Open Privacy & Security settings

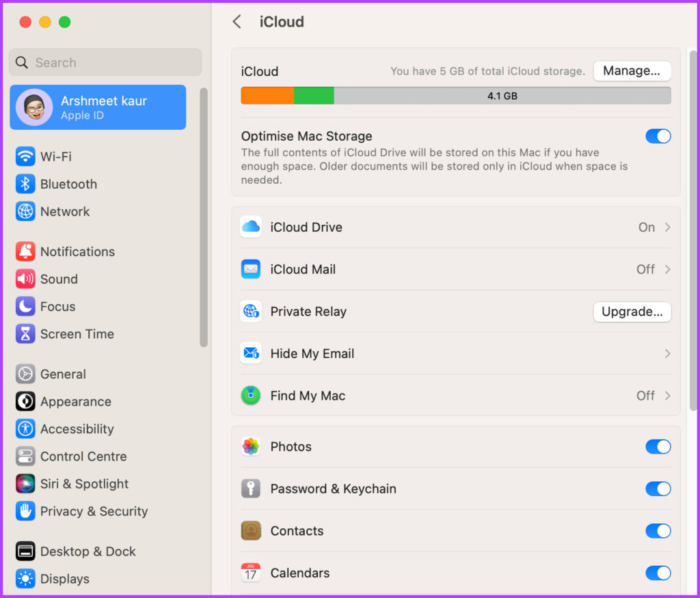click(x=98, y=511)
